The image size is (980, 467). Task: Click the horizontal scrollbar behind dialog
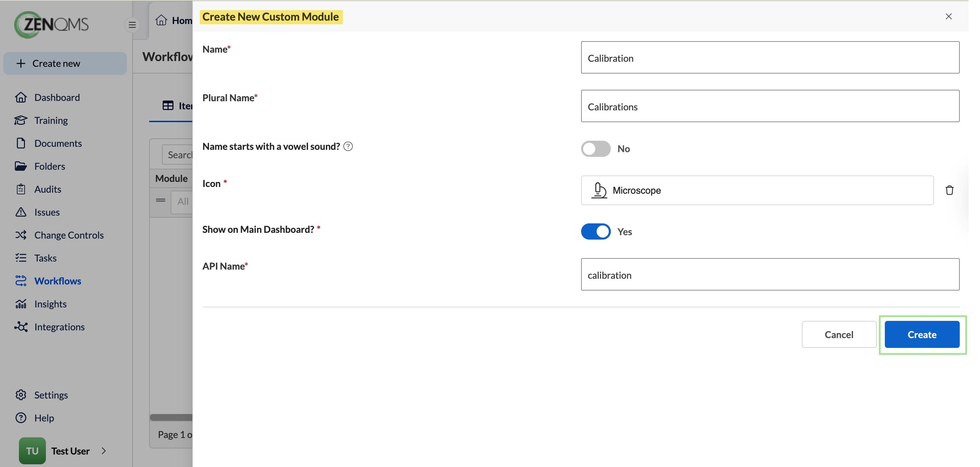[171, 417]
